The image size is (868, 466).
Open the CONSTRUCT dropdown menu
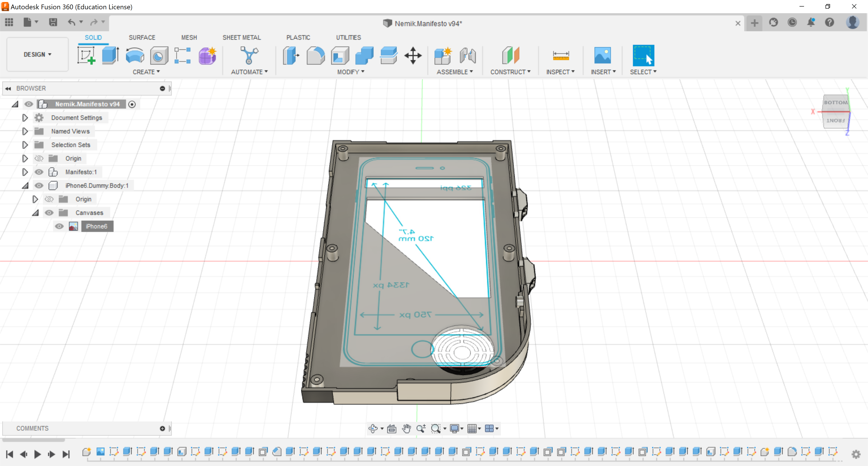[x=510, y=72]
